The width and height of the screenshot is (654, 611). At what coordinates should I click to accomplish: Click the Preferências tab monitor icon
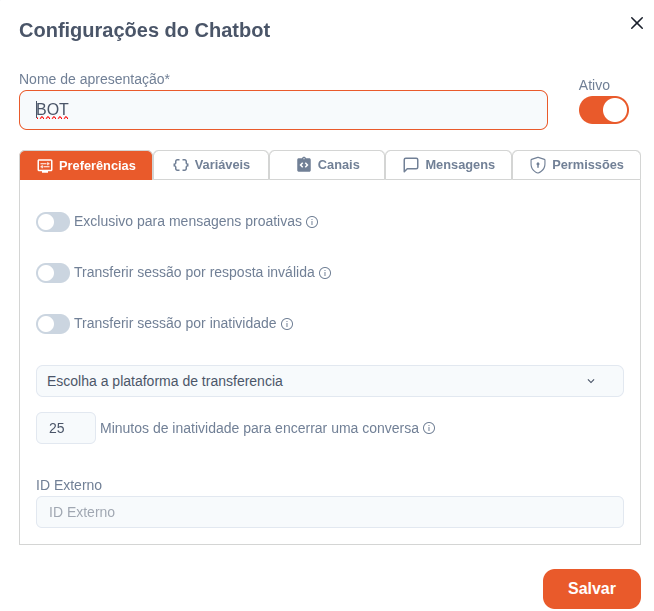45,166
